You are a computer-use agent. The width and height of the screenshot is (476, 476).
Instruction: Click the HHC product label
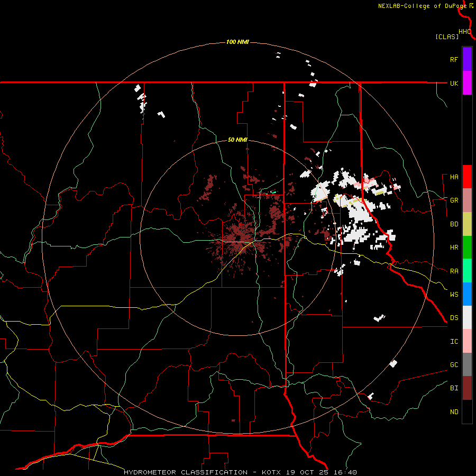point(465,32)
